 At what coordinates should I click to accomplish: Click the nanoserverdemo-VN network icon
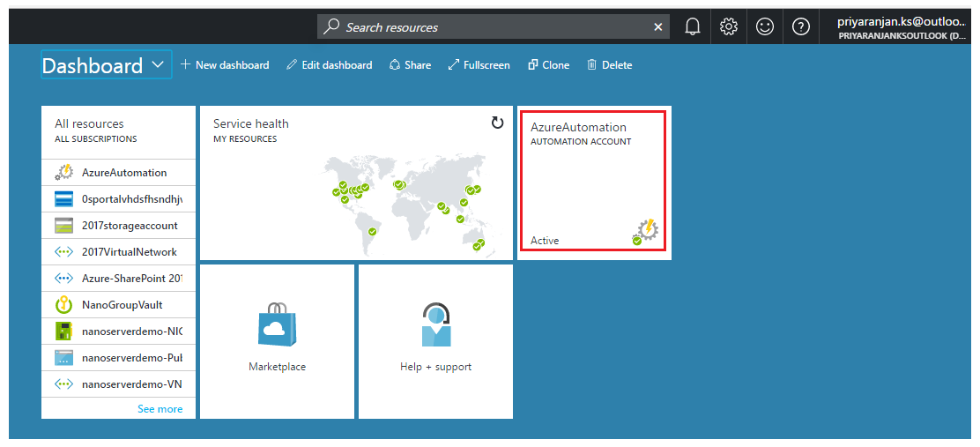coord(64,384)
